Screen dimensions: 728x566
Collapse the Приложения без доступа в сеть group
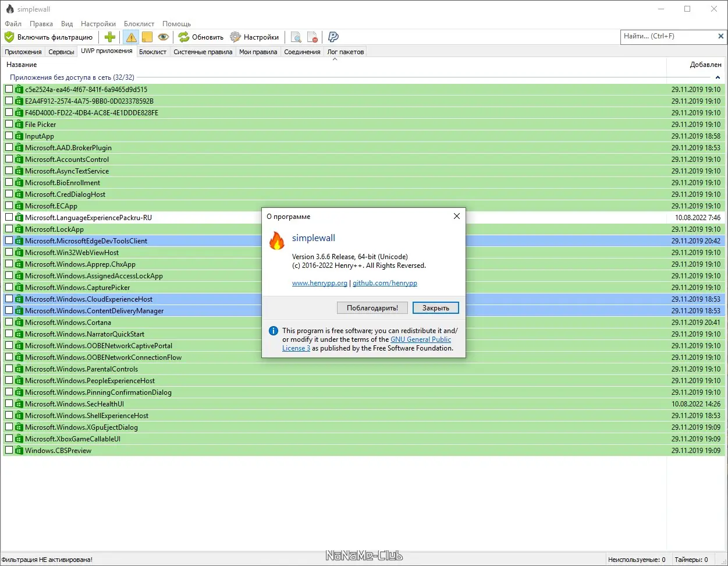(718, 77)
